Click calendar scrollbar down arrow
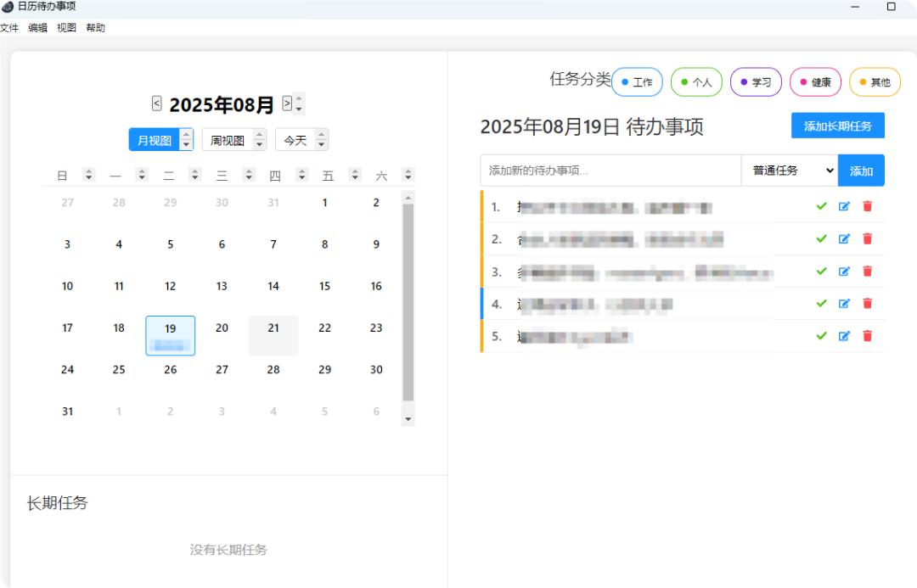This screenshot has height=588, width=917. [408, 419]
